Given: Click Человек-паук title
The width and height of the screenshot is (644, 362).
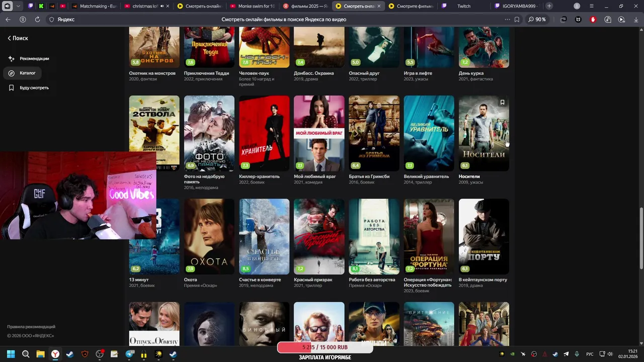Looking at the screenshot, I should tap(254, 73).
